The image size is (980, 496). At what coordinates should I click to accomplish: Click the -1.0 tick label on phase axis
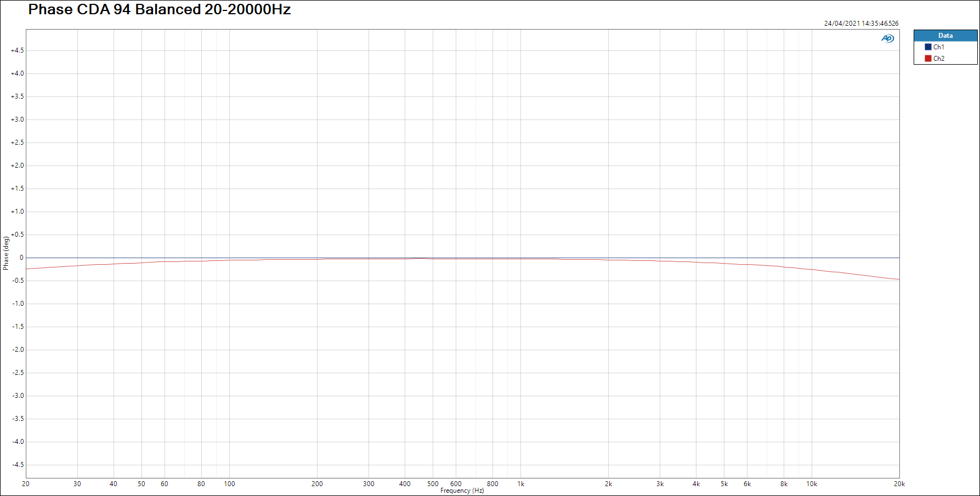coord(18,304)
